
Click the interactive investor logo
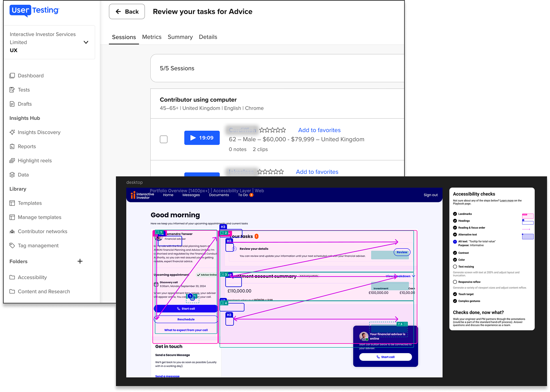(x=142, y=196)
